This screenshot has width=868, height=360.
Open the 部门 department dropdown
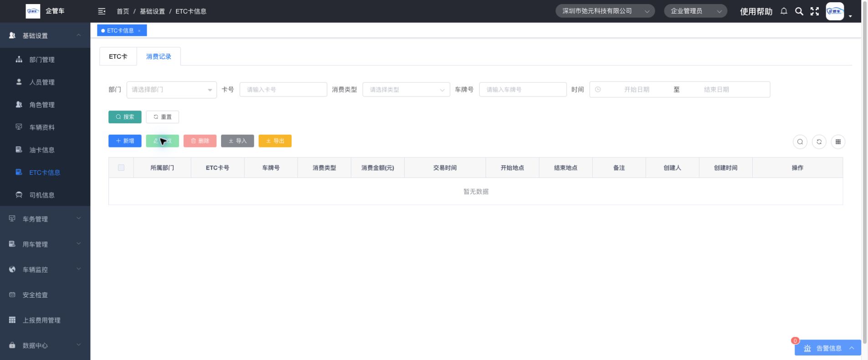tap(172, 90)
